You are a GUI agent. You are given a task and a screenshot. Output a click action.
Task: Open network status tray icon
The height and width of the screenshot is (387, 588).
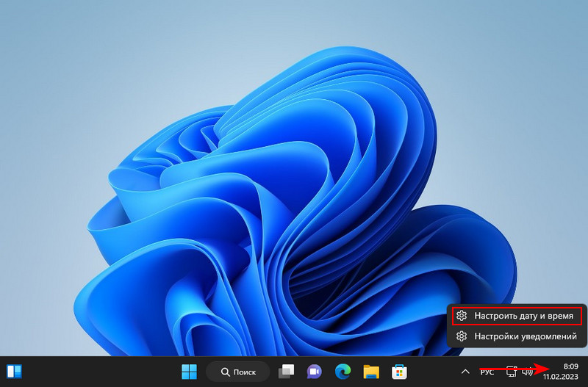pos(512,372)
